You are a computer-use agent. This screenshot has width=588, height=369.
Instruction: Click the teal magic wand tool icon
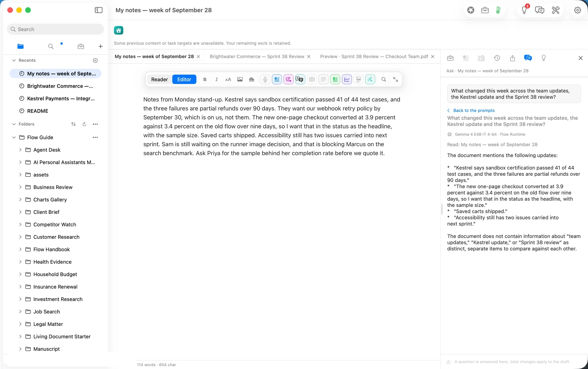pos(370,79)
